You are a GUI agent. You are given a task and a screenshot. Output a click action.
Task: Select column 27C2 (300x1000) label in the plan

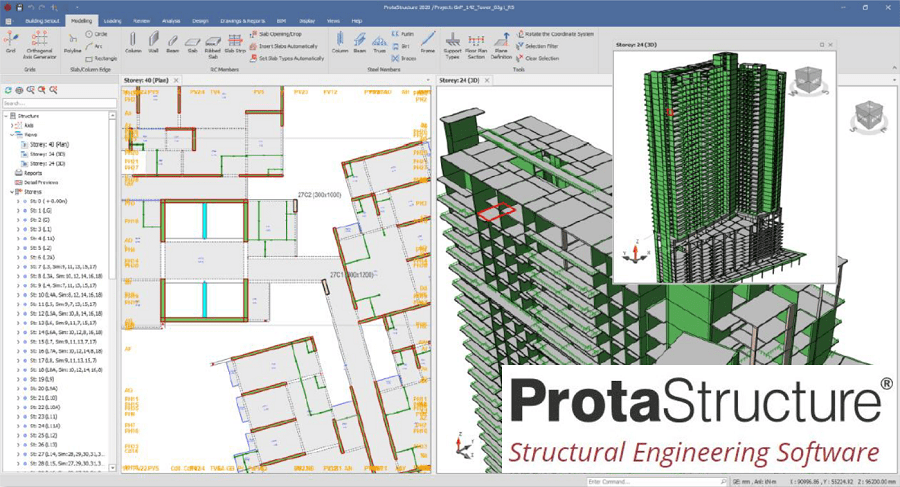point(319,195)
